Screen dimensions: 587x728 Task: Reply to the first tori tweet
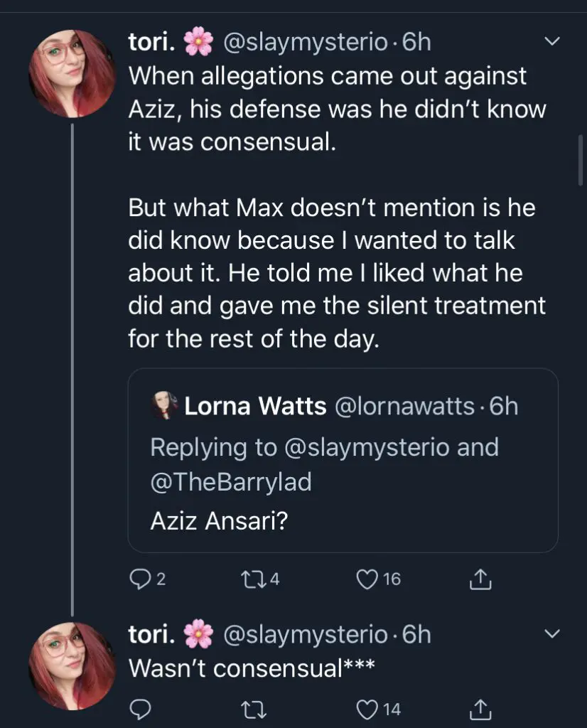point(138,580)
